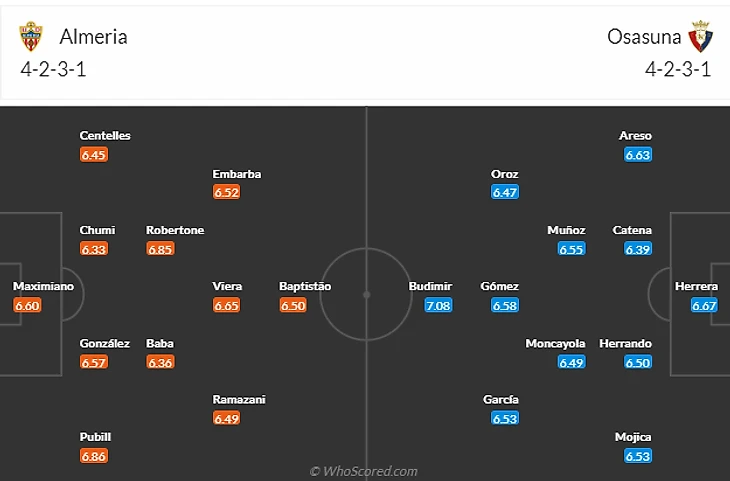The height and width of the screenshot is (481, 730).
Task: Click the Osasuna club crest icon
Action: tap(700, 37)
